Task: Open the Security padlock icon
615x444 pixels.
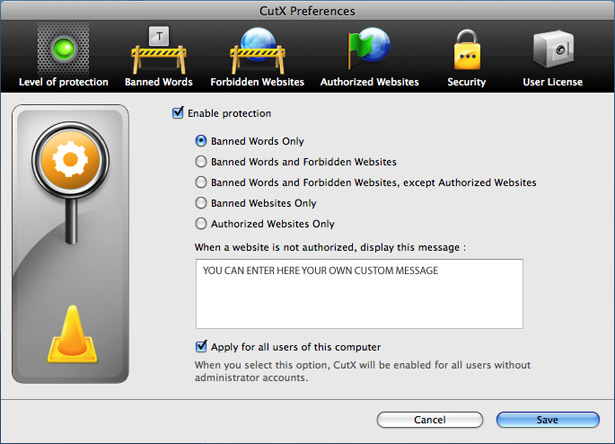Action: (467, 48)
